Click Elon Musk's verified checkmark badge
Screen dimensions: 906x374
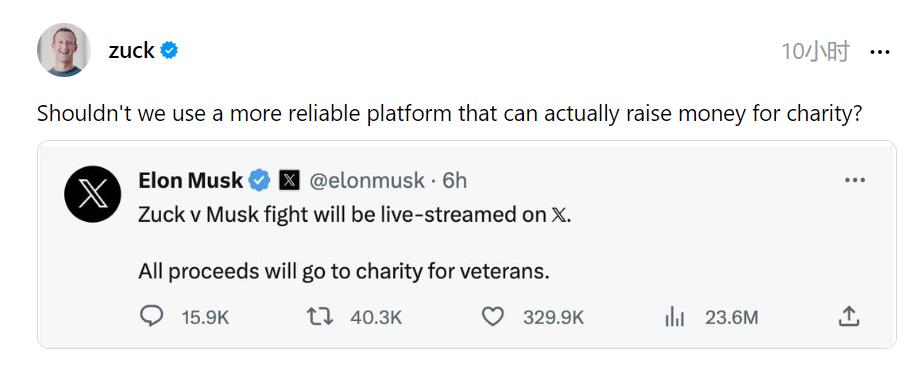(x=259, y=181)
